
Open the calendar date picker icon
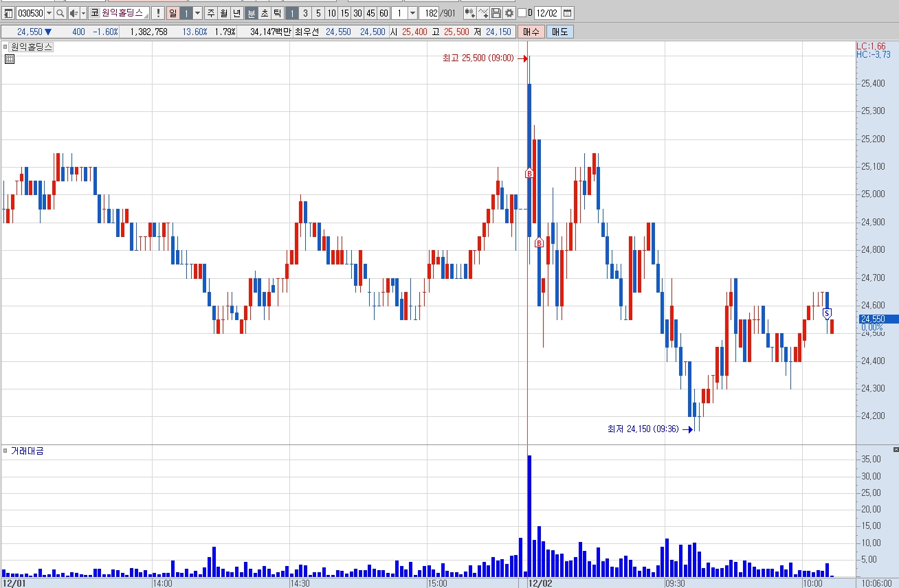click(567, 13)
